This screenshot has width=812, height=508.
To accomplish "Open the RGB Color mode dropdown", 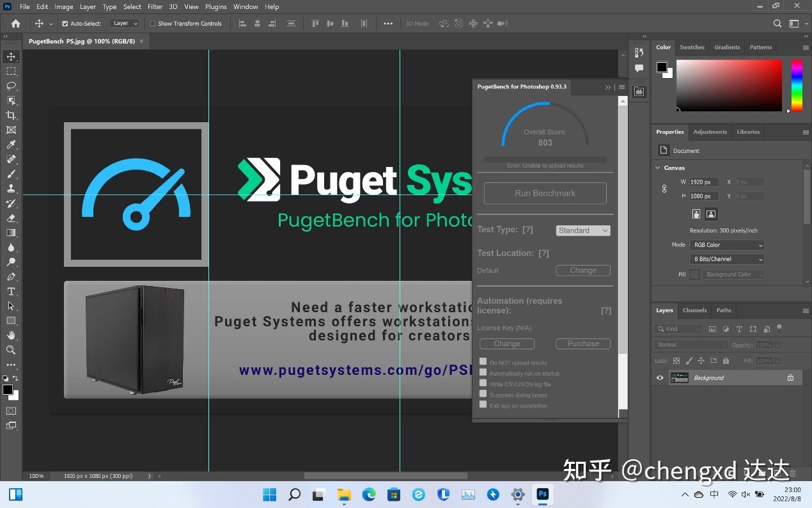I will coord(727,245).
